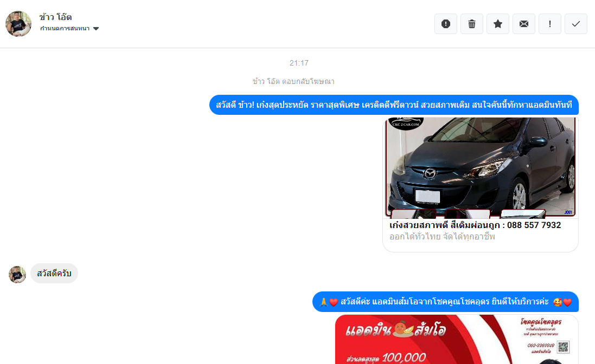Mark as unread with envelope icon
Image resolution: width=595 pixels, height=364 pixels.
523,24
